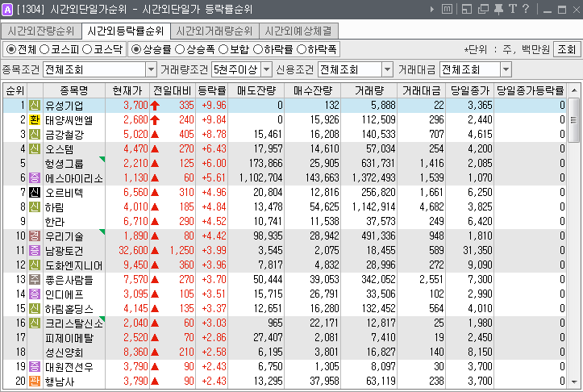Image resolution: width=583 pixels, height=392 pixels.
Task: Click scrollbar down arrow in the table
Action: (574, 382)
